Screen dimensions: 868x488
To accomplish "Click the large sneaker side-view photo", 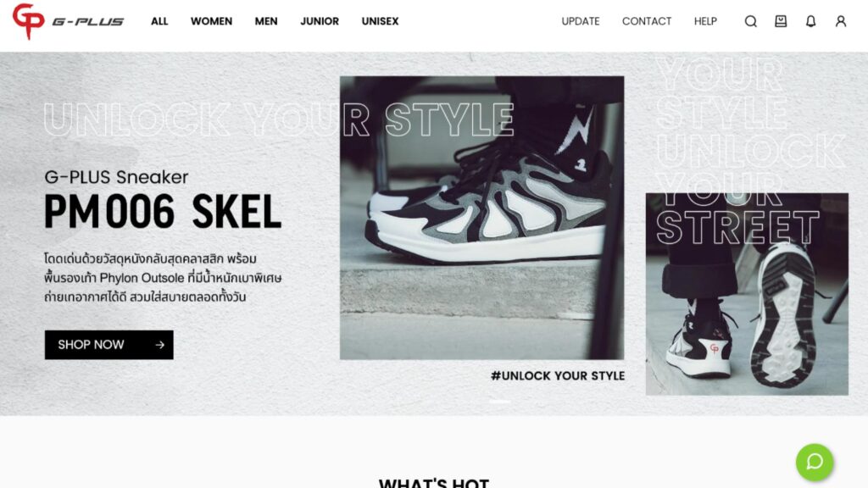I will tap(481, 218).
